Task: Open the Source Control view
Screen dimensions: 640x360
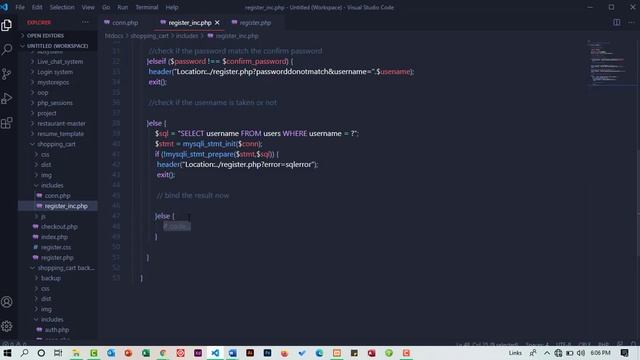Action: (x=7, y=74)
